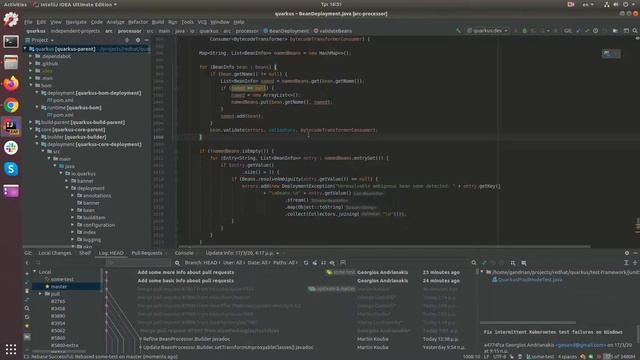Collapse core [quarkus-core-parent] module

coord(31,129)
